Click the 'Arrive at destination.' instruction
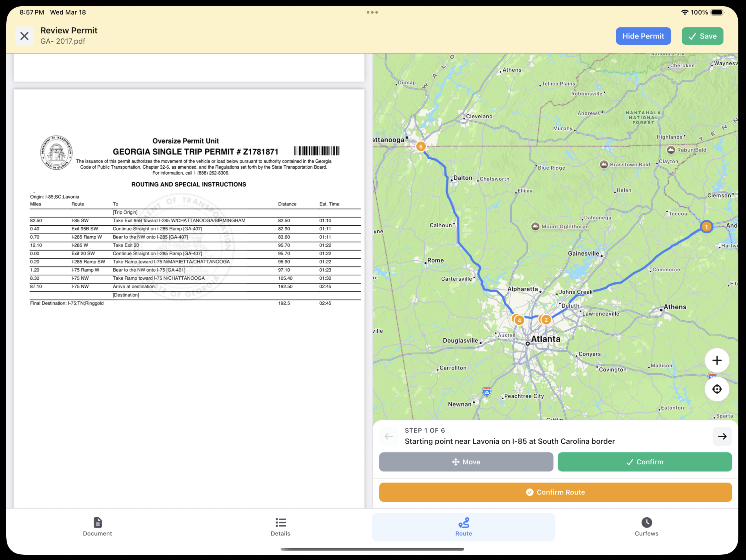Viewport: 746px width, 560px height. coord(134,287)
